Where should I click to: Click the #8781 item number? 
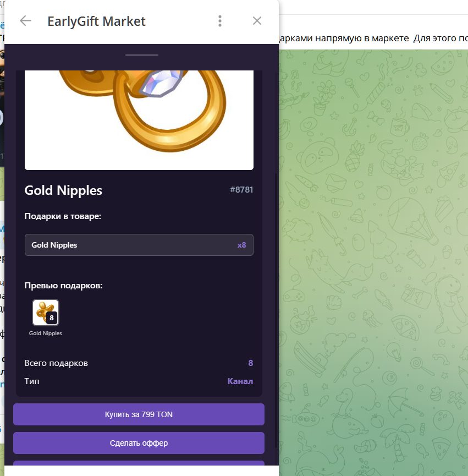pos(241,190)
